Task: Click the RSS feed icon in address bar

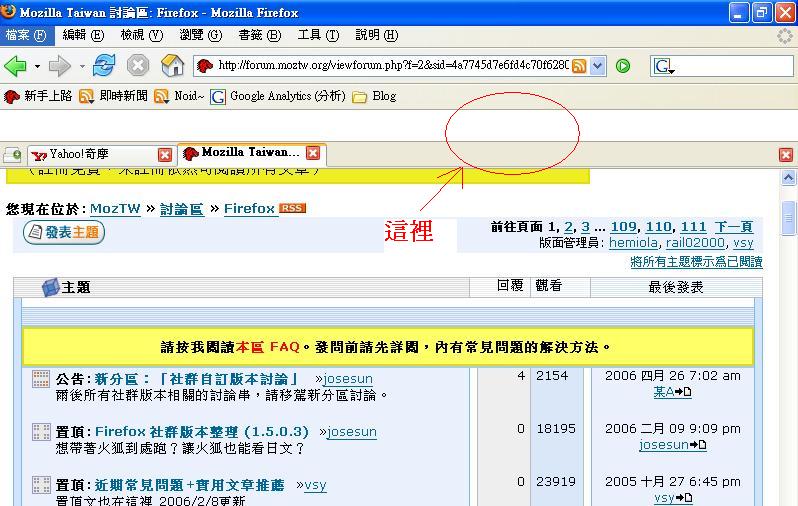Action: pyautogui.click(x=579, y=66)
